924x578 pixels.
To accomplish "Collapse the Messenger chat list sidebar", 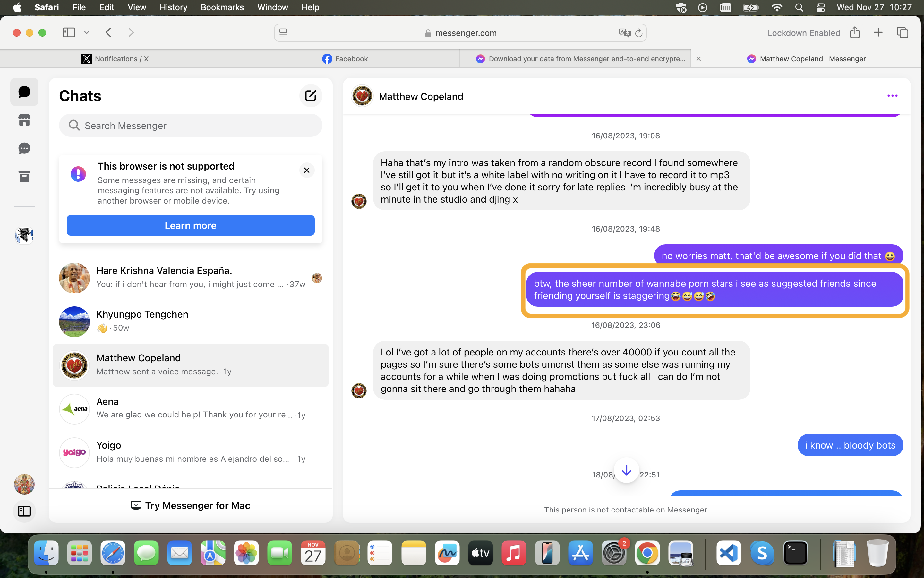I will pos(24,511).
